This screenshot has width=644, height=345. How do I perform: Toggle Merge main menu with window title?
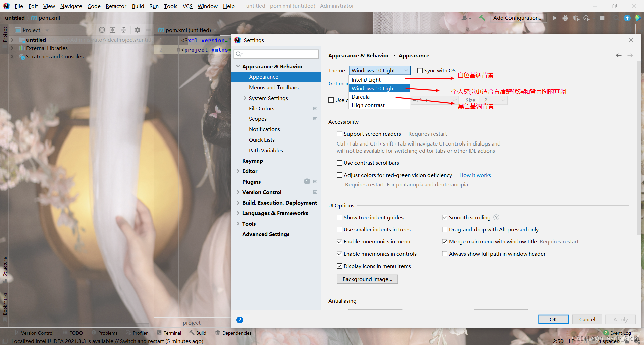tap(445, 241)
